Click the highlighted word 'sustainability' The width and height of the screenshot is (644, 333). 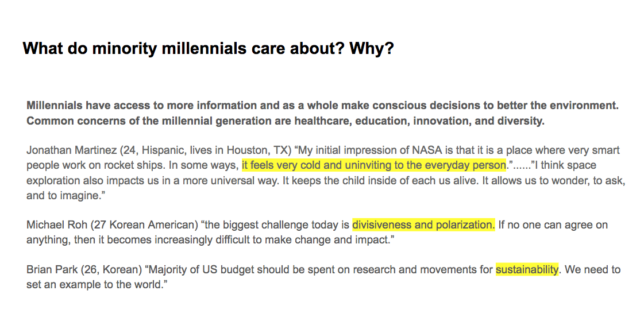click(x=527, y=270)
